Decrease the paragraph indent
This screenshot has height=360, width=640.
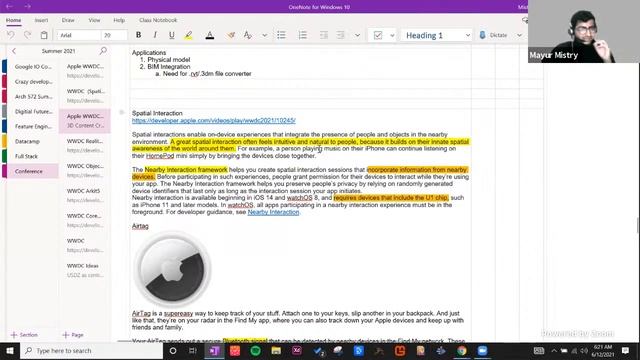[x=324, y=35]
